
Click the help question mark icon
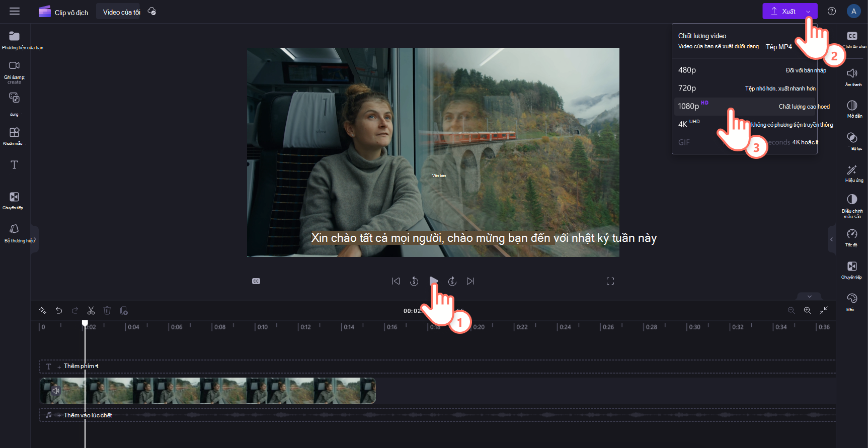click(832, 11)
